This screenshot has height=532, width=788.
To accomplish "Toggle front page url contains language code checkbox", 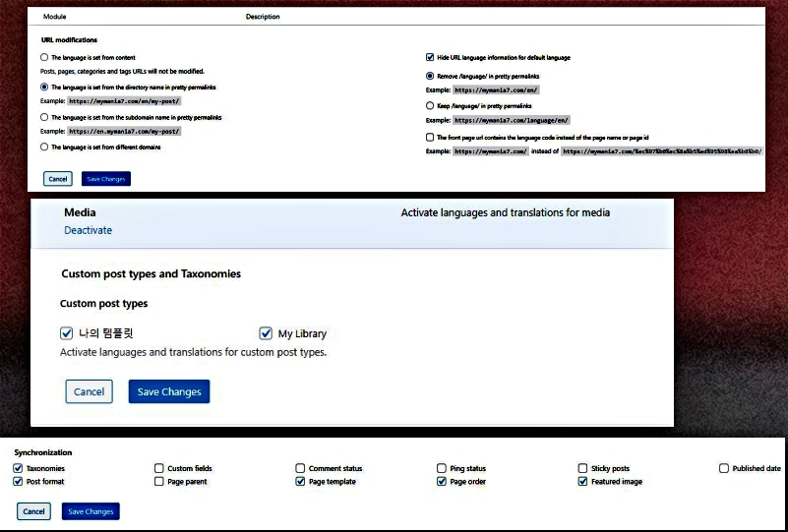I will tap(430, 137).
